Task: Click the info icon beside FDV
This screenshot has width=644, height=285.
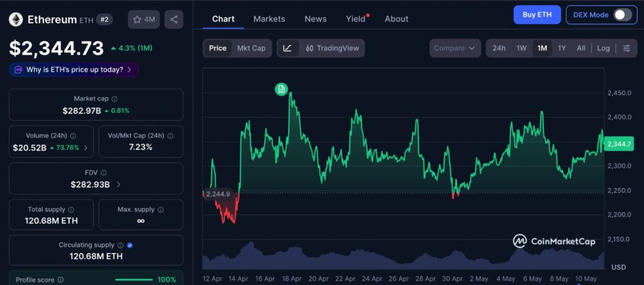Action: pyautogui.click(x=104, y=173)
